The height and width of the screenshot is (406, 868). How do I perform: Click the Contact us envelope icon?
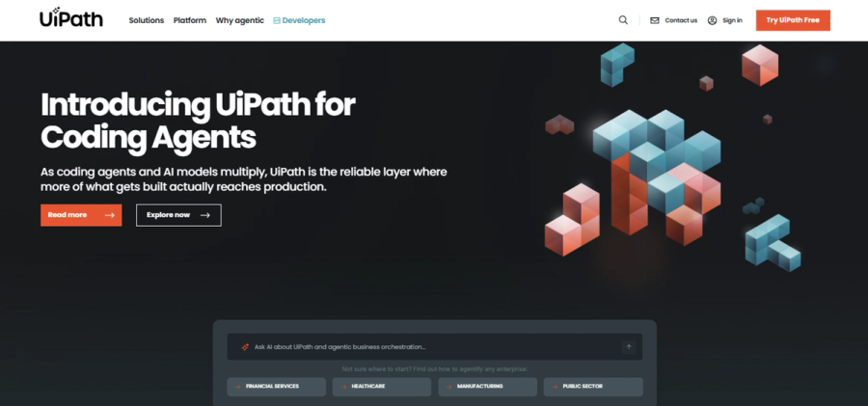(x=654, y=20)
